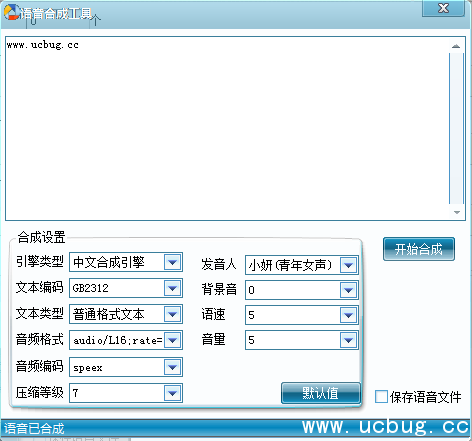
Task: Open the 引擎类型 dropdown
Action: point(126,262)
